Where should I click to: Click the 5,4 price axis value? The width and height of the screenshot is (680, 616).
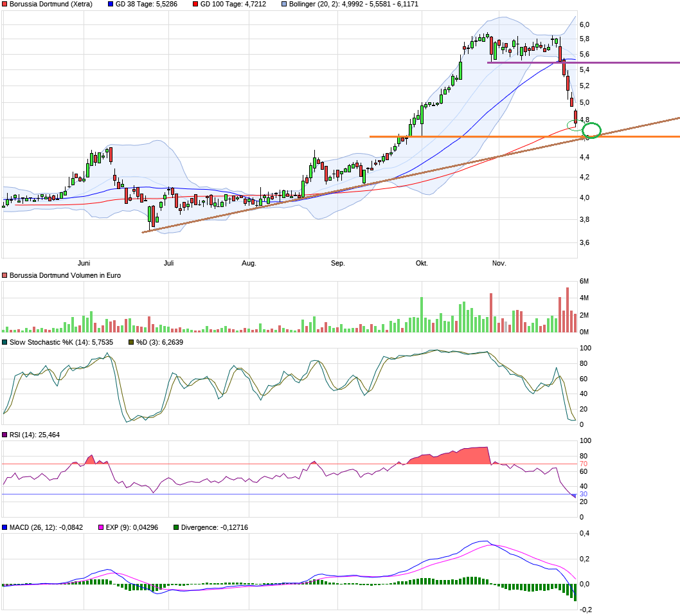[585, 69]
